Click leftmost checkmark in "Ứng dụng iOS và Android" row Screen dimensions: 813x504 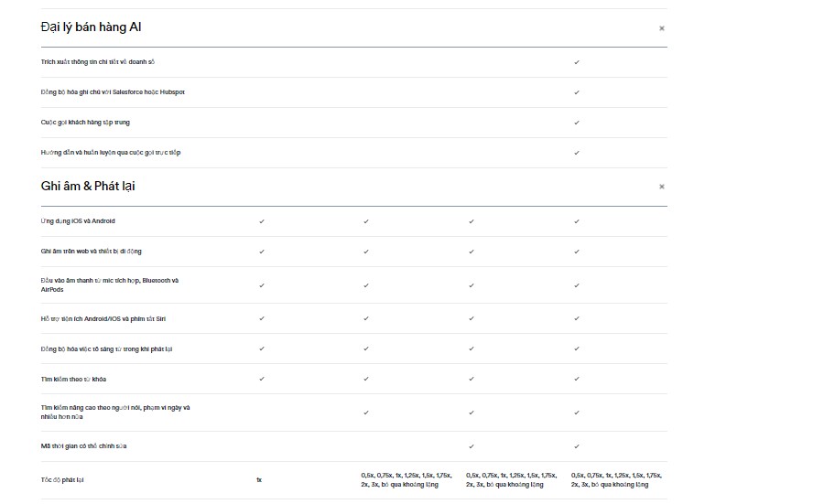[x=262, y=221]
